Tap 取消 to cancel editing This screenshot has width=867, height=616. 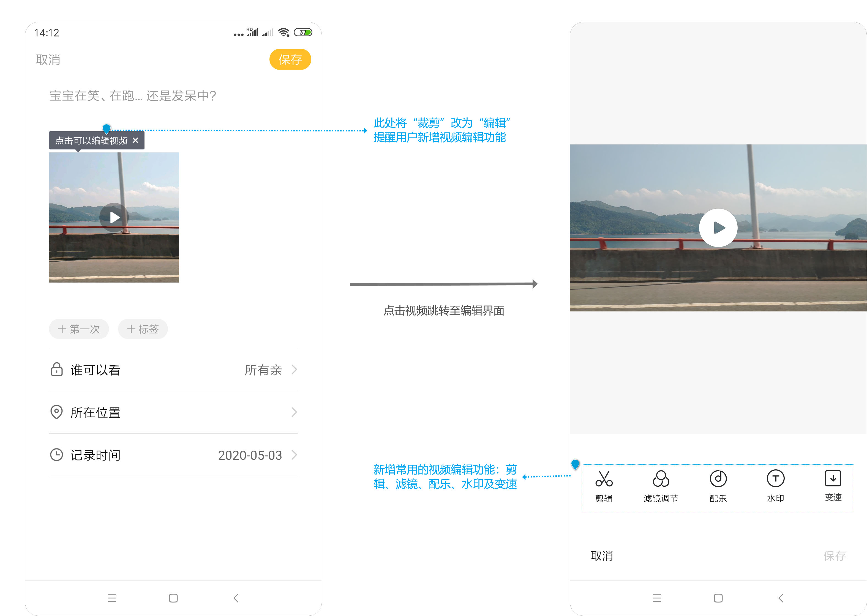click(47, 59)
